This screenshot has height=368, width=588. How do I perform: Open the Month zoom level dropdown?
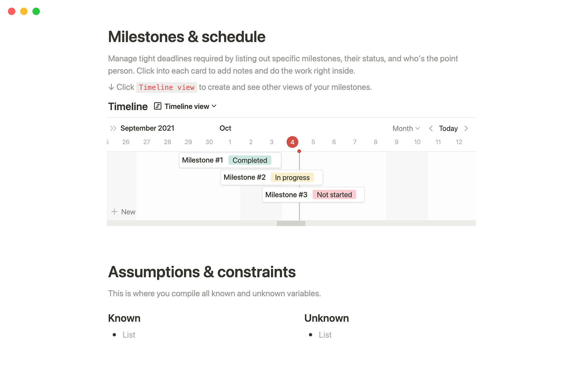(406, 128)
